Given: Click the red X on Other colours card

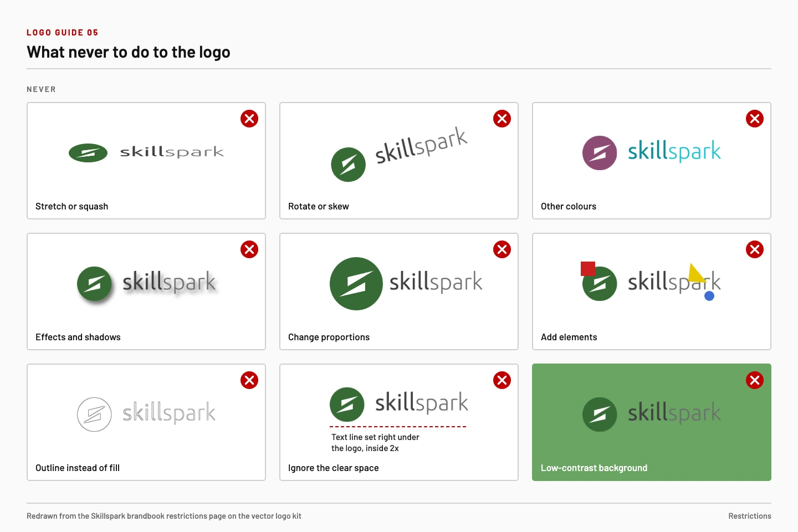Looking at the screenshot, I should click(x=755, y=119).
